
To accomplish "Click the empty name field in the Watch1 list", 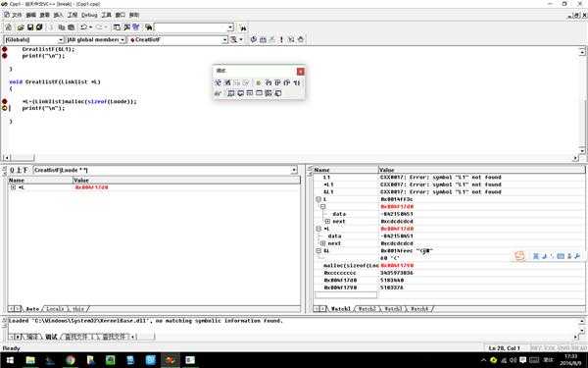I will [x=346, y=294].
